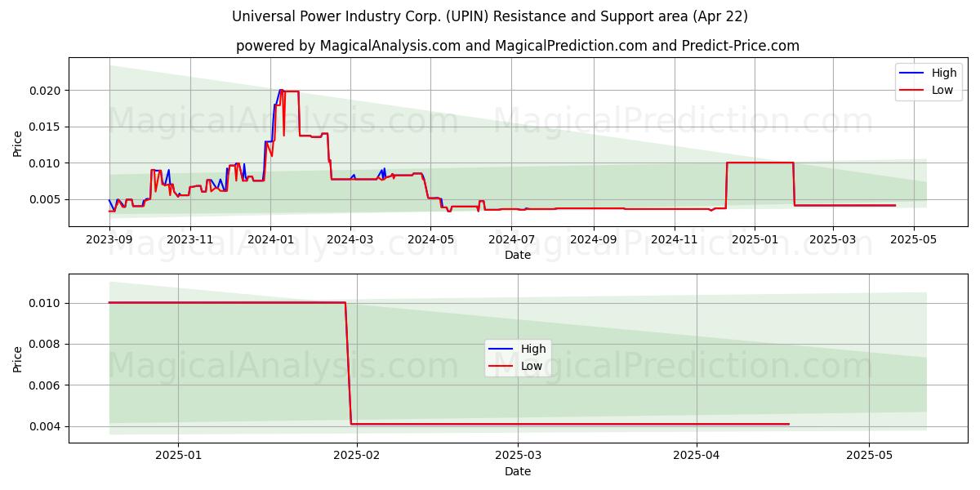Click the top chart '2025-01' date tick label
The height and width of the screenshot is (490, 980).
(755, 240)
